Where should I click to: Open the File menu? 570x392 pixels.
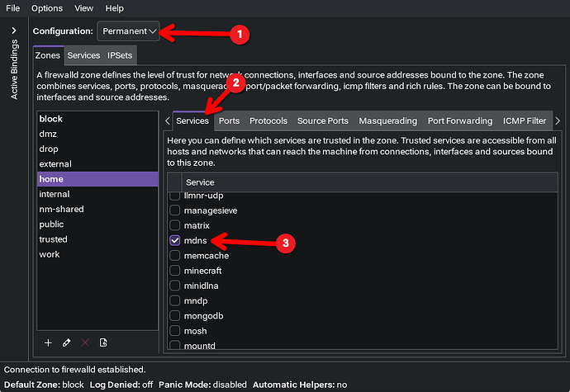point(13,7)
